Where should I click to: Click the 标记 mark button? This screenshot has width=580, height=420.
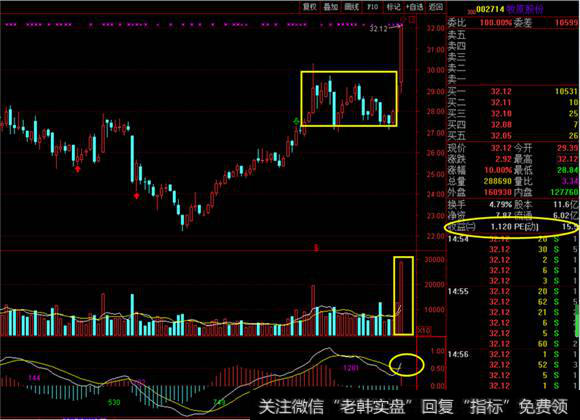point(393,7)
